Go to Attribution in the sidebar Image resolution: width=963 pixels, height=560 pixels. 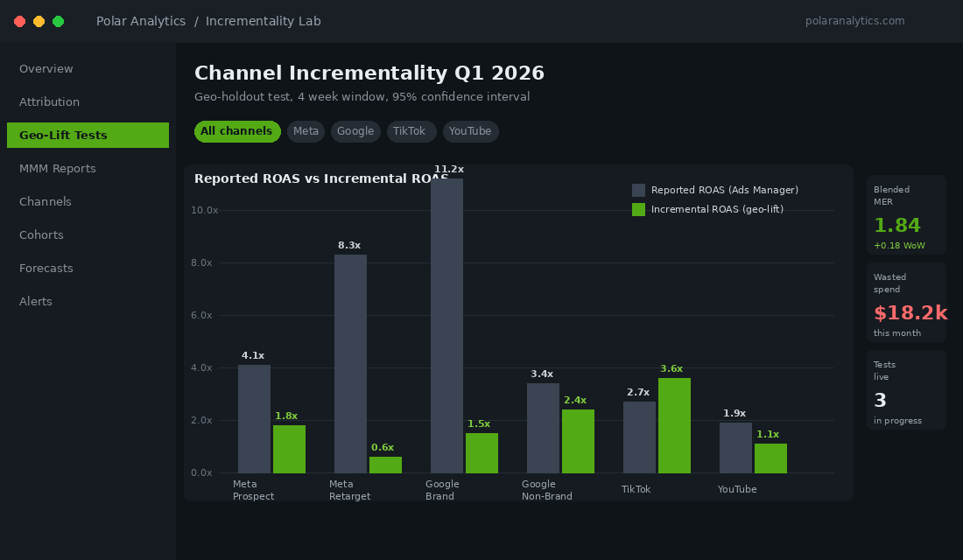[88, 101]
